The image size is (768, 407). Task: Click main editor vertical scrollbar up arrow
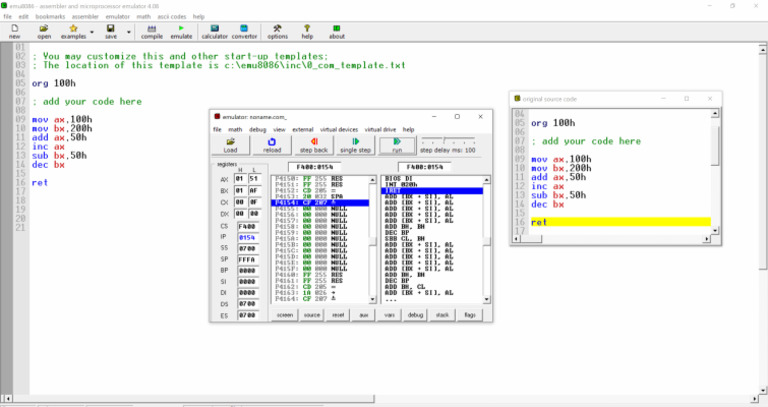click(x=763, y=49)
